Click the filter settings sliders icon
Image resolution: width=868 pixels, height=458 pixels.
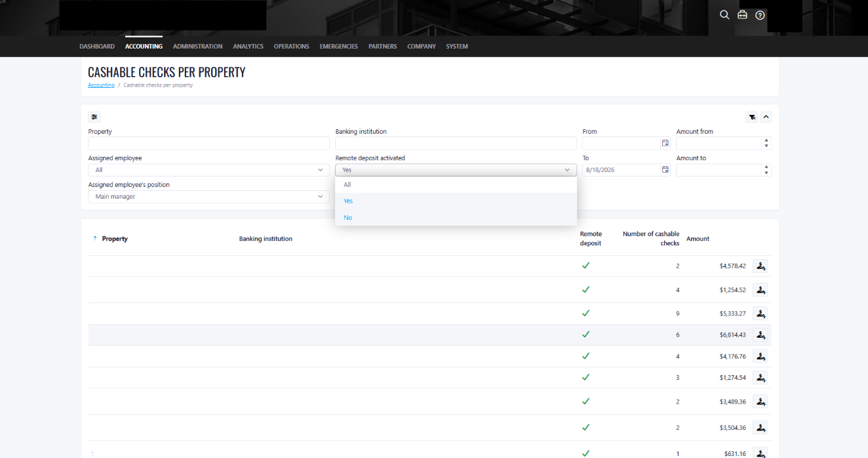94,117
